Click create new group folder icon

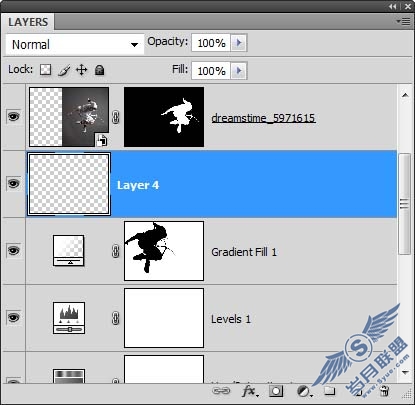point(329,391)
